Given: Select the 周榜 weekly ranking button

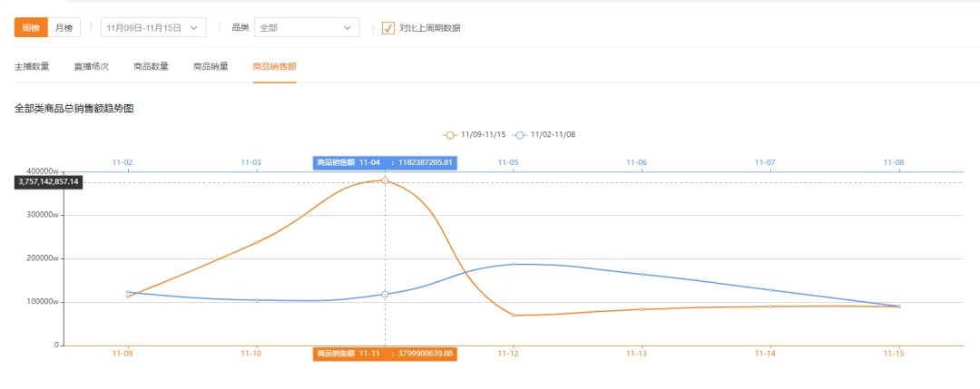Looking at the screenshot, I should tap(31, 28).
